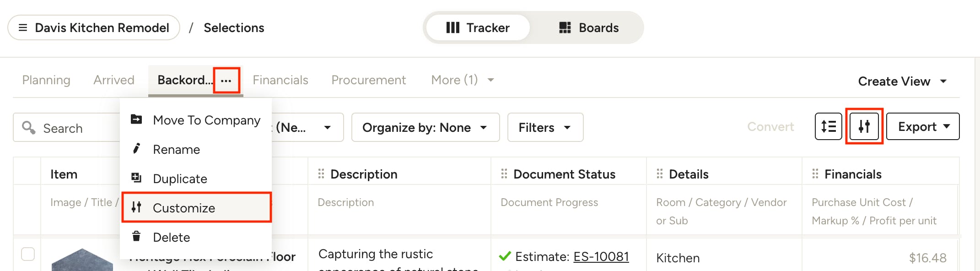The height and width of the screenshot is (271, 980).
Task: Open the ES-10081 estimate link
Action: click(x=601, y=256)
